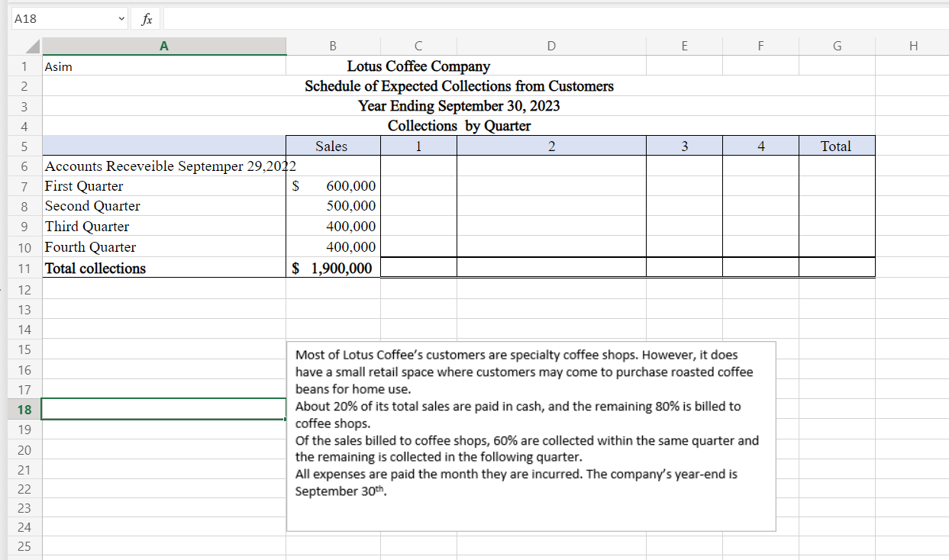Viewport: 949px width, 560px height.
Task: Select the $1,900,000 total sales cell
Action: (333, 269)
